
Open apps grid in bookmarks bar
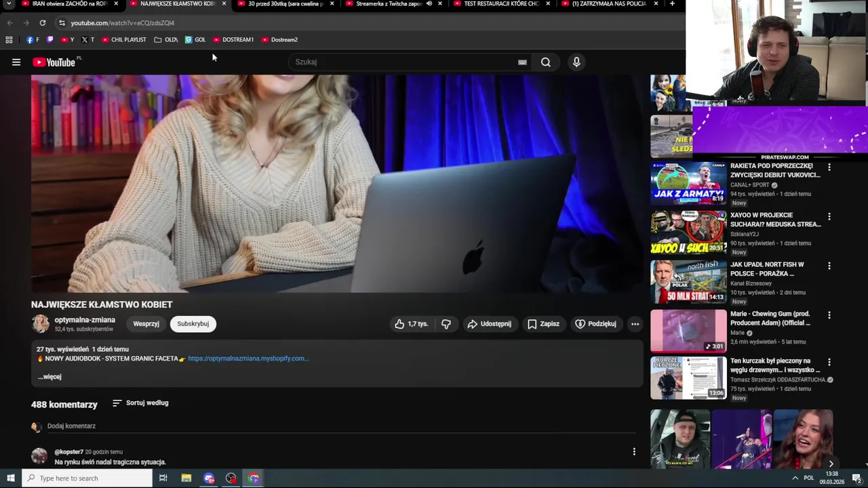9,40
